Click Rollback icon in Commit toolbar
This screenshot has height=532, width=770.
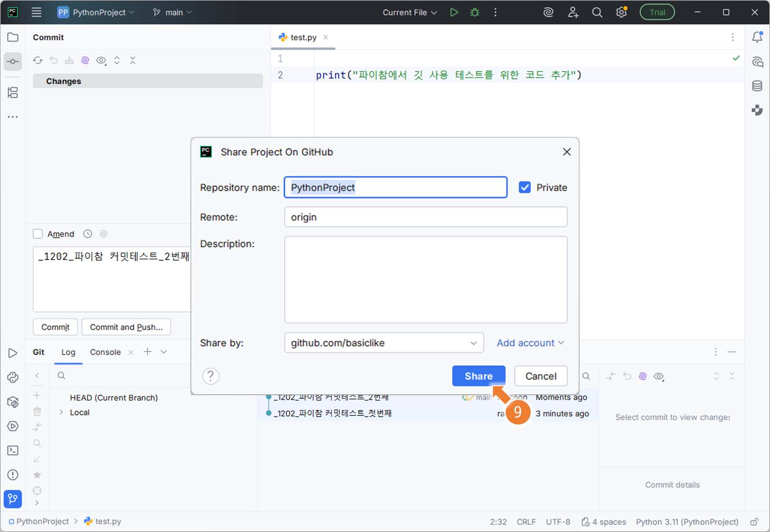[54, 60]
